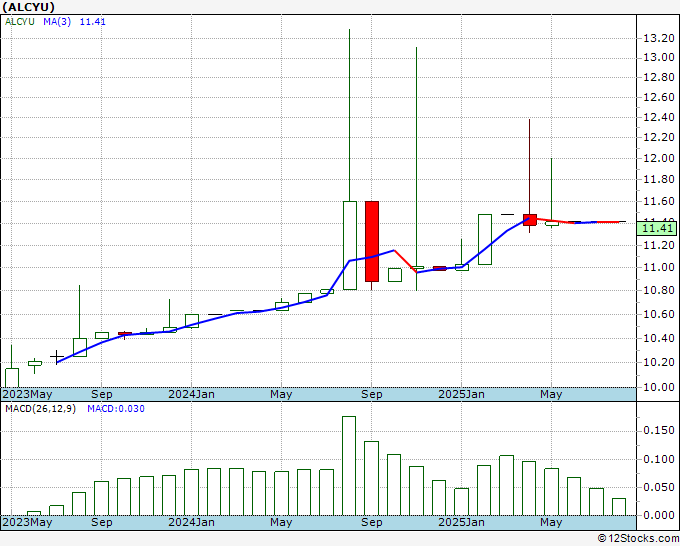Click 2024Jan on the MACD date axis

tap(191, 522)
